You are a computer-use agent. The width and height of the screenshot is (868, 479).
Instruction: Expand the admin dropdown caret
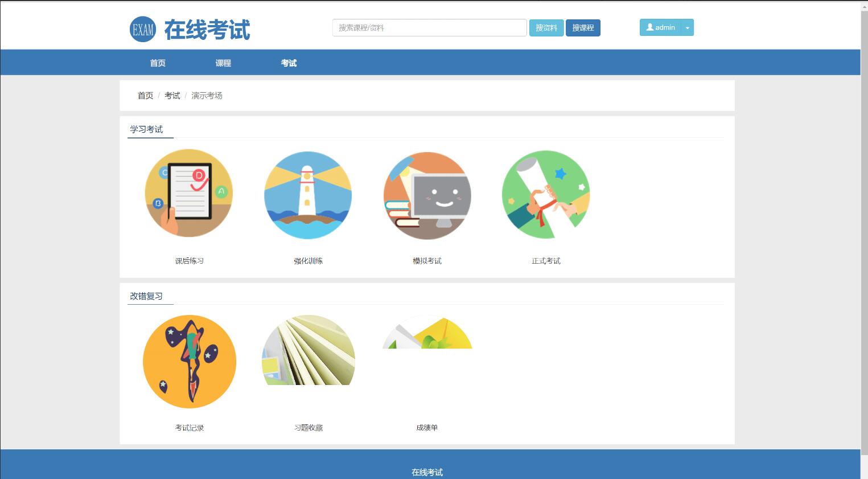pyautogui.click(x=688, y=28)
